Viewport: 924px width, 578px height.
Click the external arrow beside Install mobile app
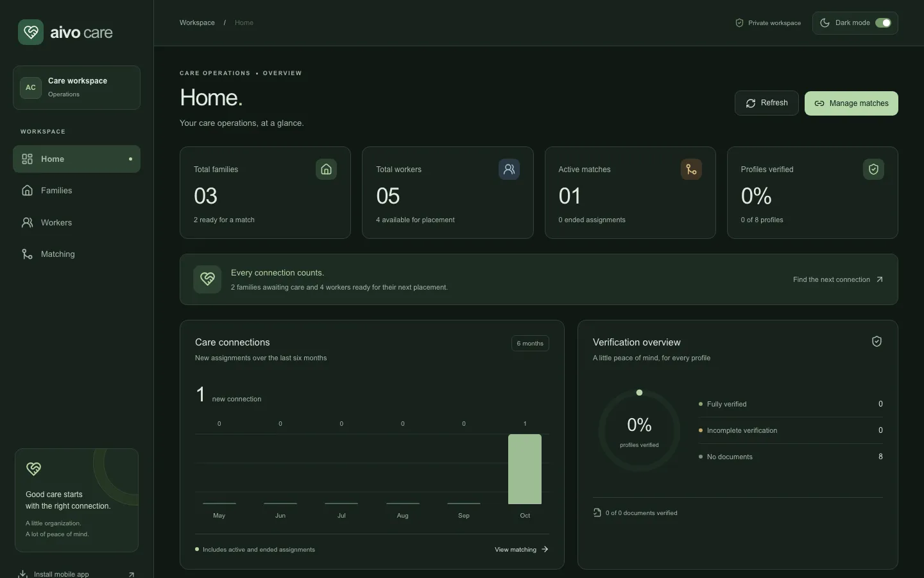132,574
